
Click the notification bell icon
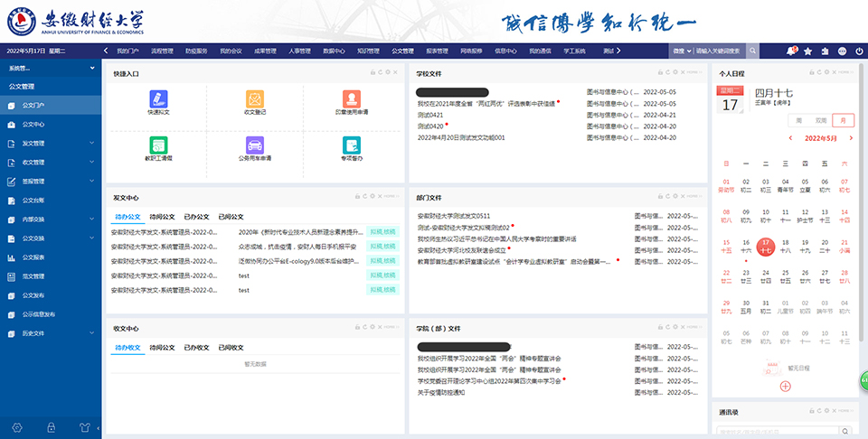click(x=790, y=51)
